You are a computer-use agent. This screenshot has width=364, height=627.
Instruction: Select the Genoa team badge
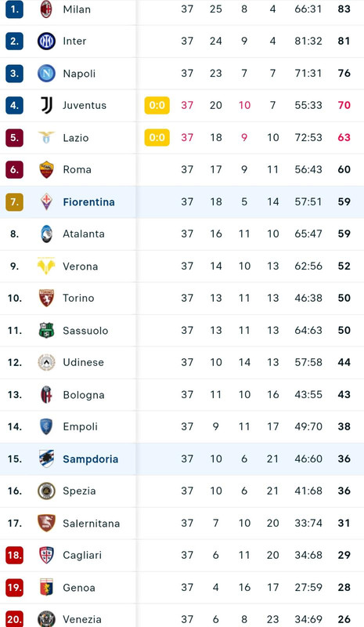(x=46, y=587)
